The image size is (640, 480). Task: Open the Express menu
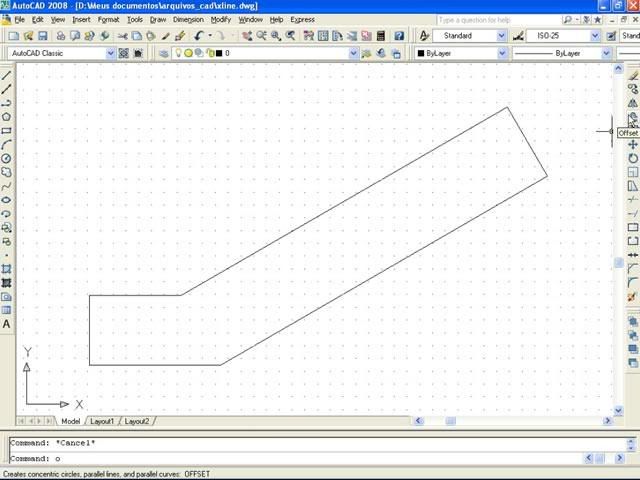302,20
